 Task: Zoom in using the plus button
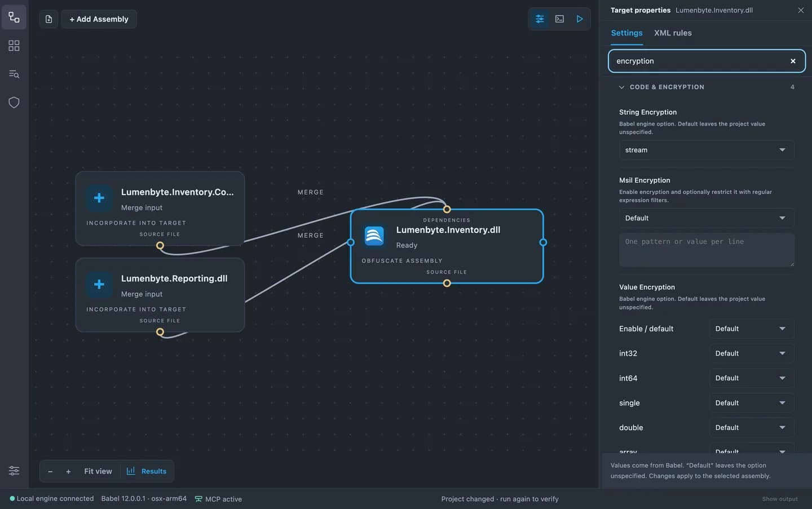coord(68,471)
